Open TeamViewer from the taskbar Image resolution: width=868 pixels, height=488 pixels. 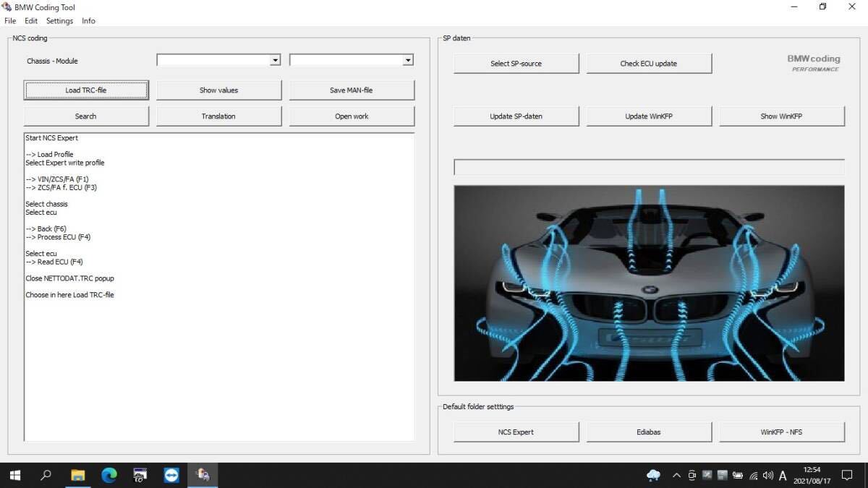tap(171, 475)
